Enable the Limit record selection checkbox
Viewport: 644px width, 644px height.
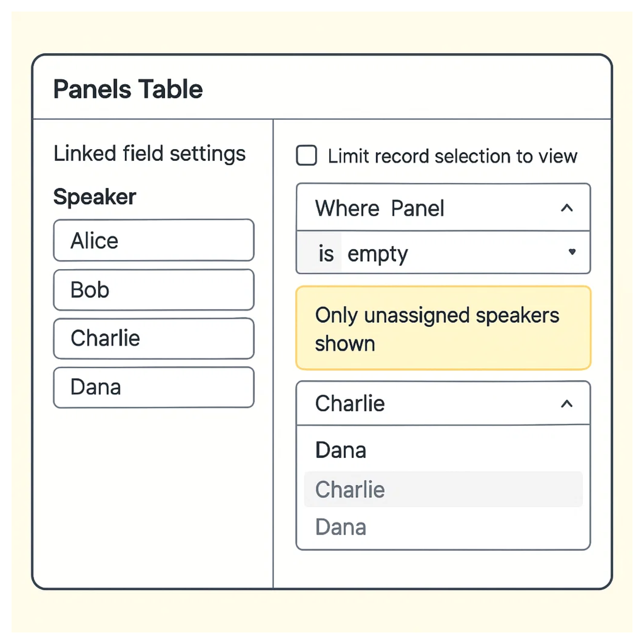click(307, 156)
